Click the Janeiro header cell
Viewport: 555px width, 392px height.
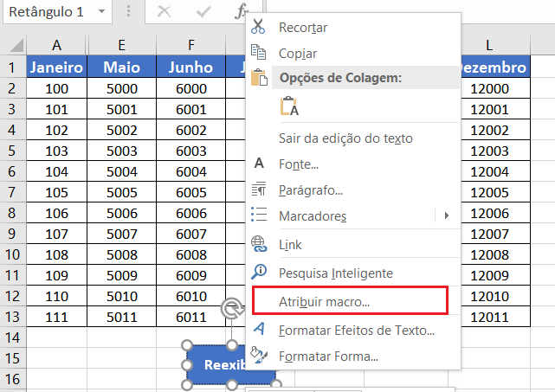click(56, 67)
